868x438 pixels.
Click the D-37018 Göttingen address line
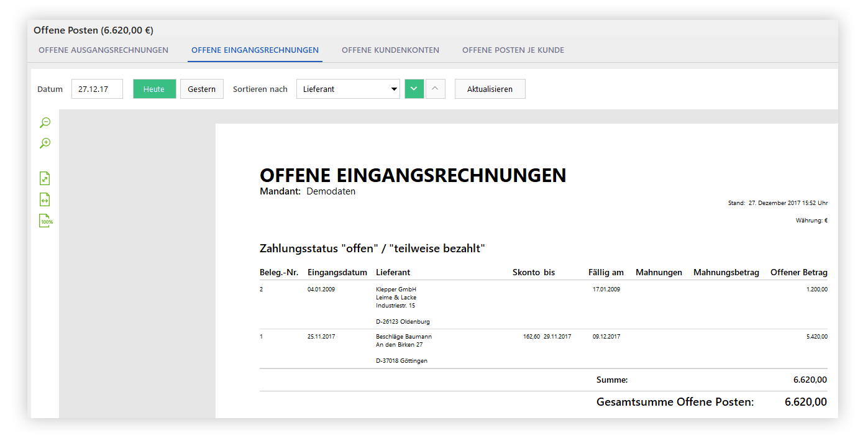tap(401, 361)
